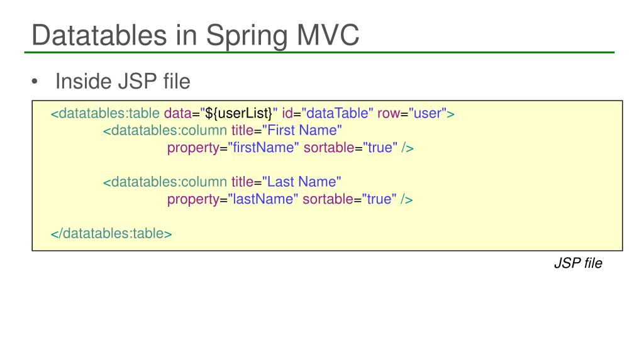Click sortable="true" on the lastName line
The width and height of the screenshot is (644, 362).
click(x=350, y=199)
